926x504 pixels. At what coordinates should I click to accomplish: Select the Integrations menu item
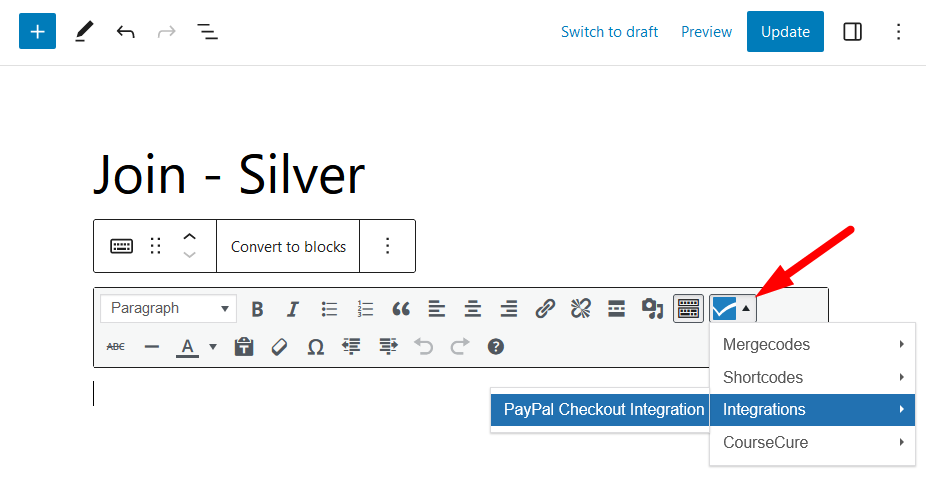click(813, 409)
